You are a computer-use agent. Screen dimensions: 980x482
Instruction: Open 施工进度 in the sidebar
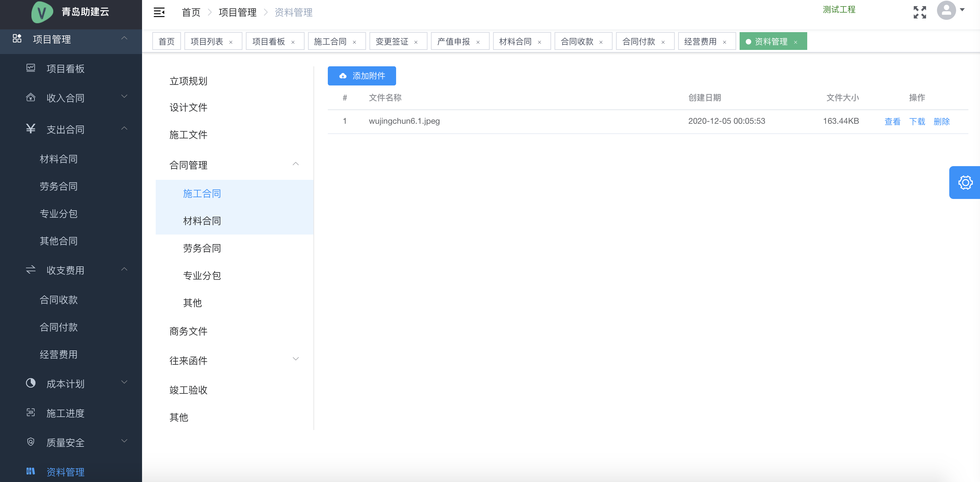[x=65, y=413]
